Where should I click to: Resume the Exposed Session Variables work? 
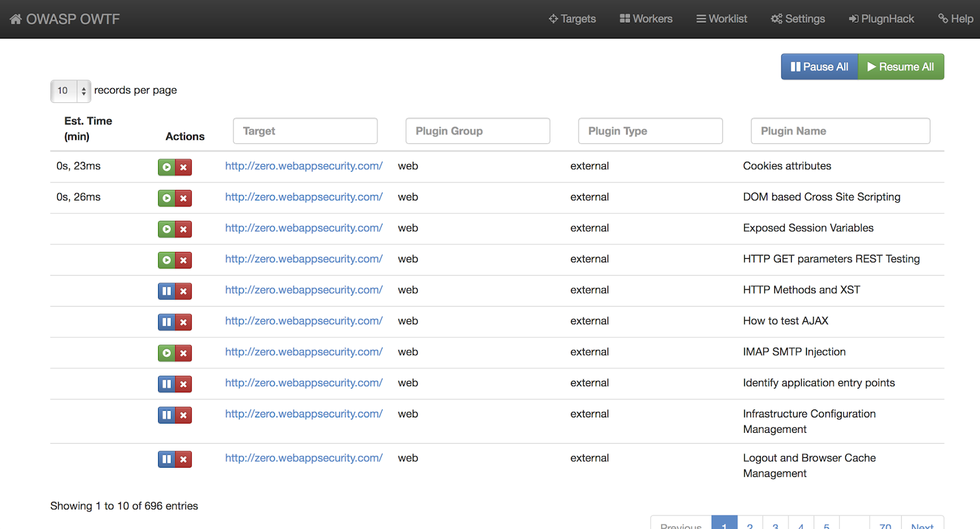166,229
